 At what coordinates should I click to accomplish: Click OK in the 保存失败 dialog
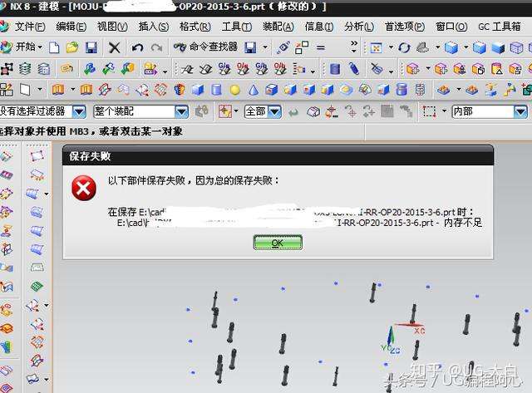(x=278, y=243)
